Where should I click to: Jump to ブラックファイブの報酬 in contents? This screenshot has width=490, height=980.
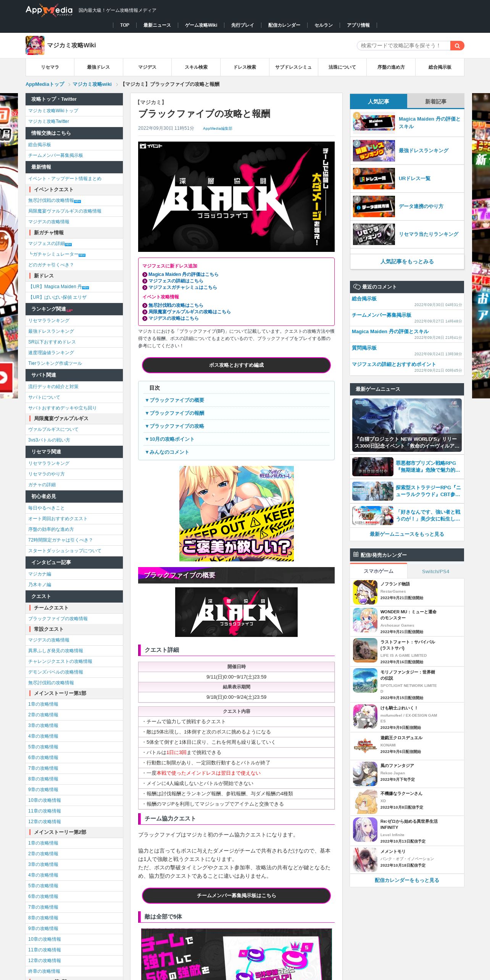tap(175, 413)
